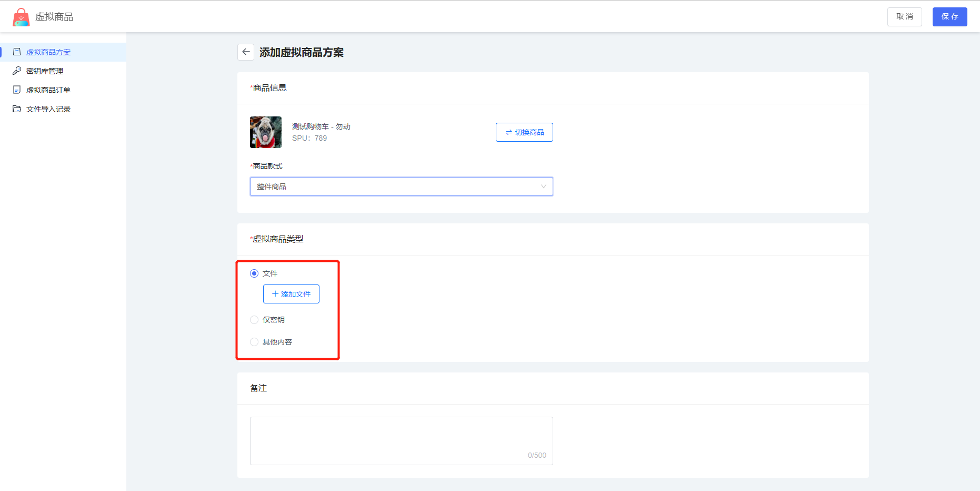Click the swap arrows icon in 切换商品
980x491 pixels.
pos(508,133)
